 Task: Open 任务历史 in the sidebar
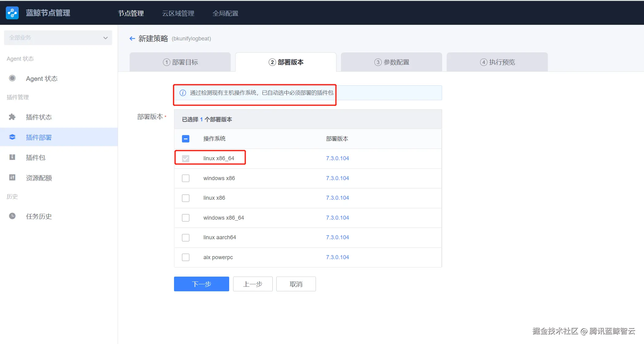point(59,216)
